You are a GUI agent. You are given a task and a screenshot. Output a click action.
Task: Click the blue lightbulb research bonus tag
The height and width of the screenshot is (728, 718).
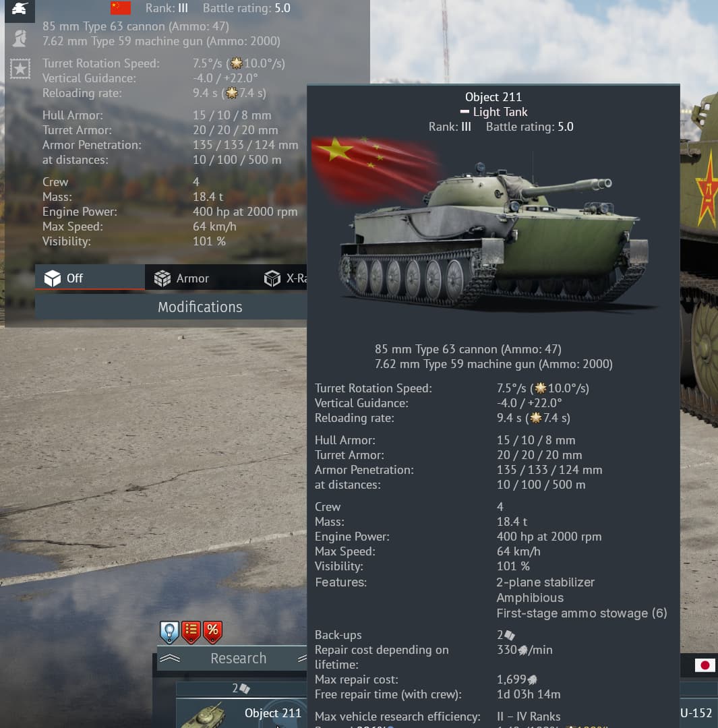point(169,632)
